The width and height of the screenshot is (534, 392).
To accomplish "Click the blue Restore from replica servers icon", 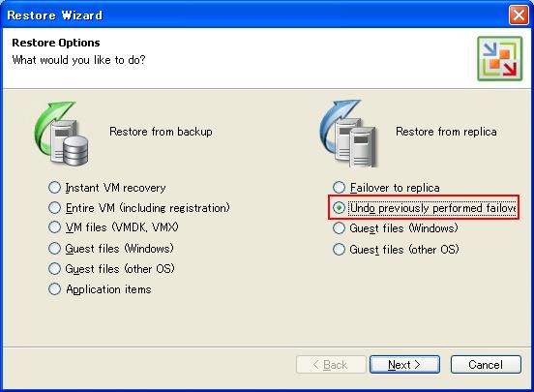I will (x=348, y=134).
